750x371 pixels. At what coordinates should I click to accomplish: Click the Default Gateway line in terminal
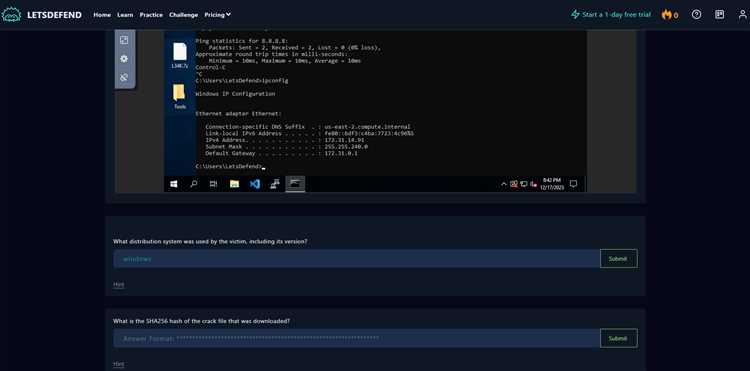[281, 153]
